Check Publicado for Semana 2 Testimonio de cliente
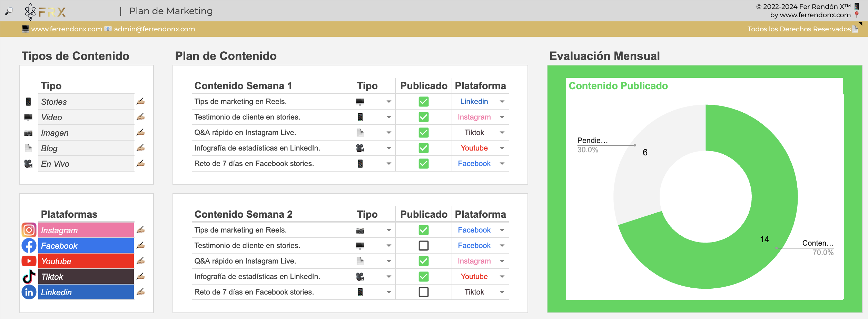Screen dimensions: 868x319 coord(423,246)
